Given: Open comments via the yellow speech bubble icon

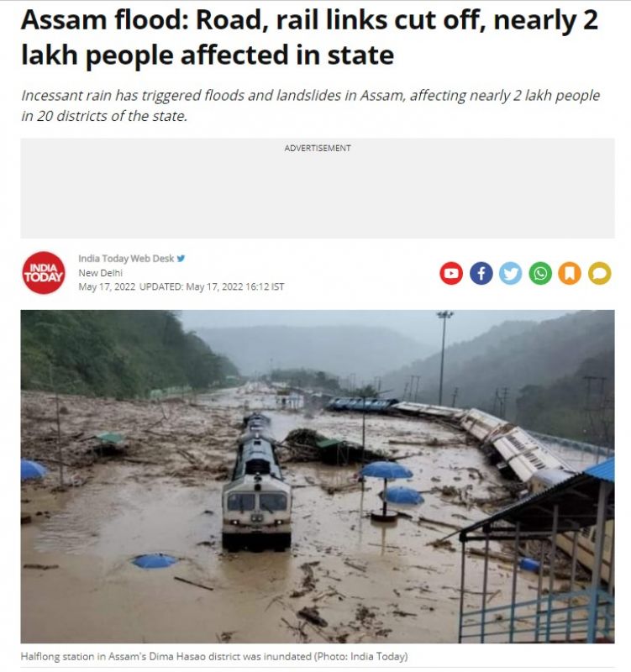Looking at the screenshot, I should (599, 273).
